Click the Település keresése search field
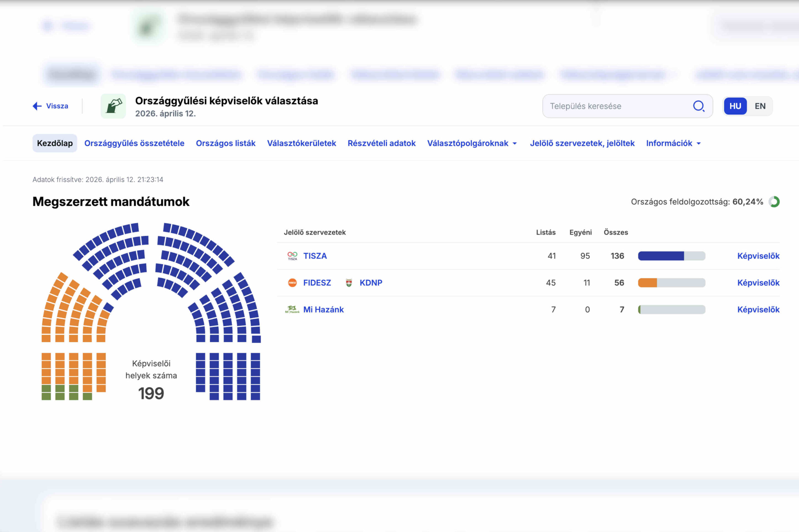This screenshot has height=532, width=799. point(618,106)
